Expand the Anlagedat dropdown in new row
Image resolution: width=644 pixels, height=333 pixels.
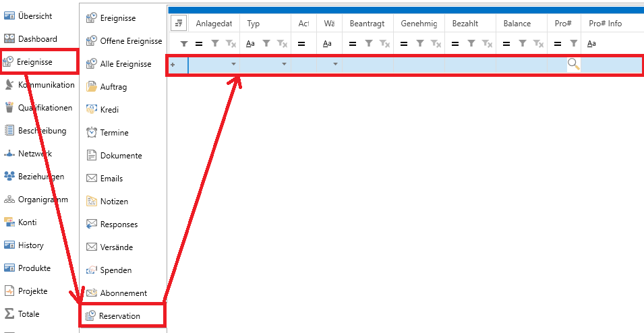[233, 65]
